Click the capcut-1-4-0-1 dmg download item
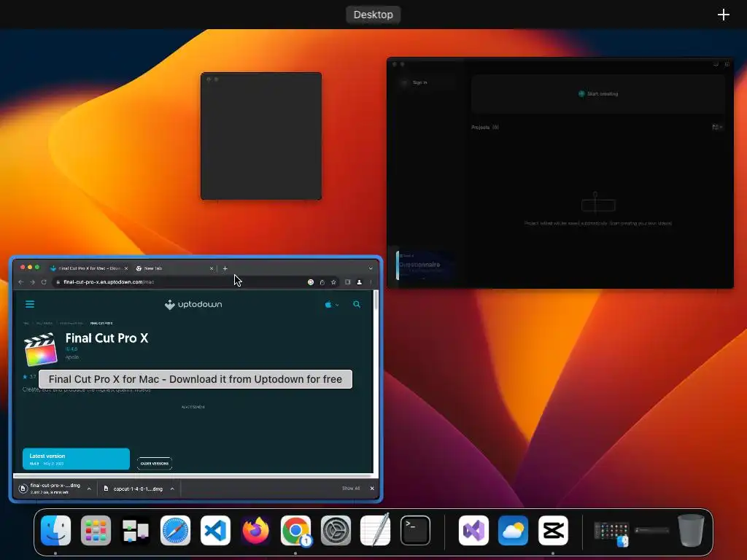The height and width of the screenshot is (560, 747). [133, 489]
